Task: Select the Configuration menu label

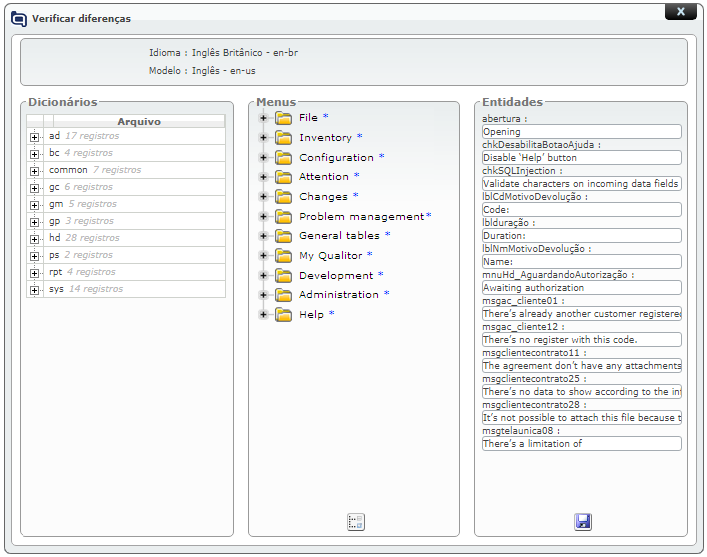Action: 336,157
